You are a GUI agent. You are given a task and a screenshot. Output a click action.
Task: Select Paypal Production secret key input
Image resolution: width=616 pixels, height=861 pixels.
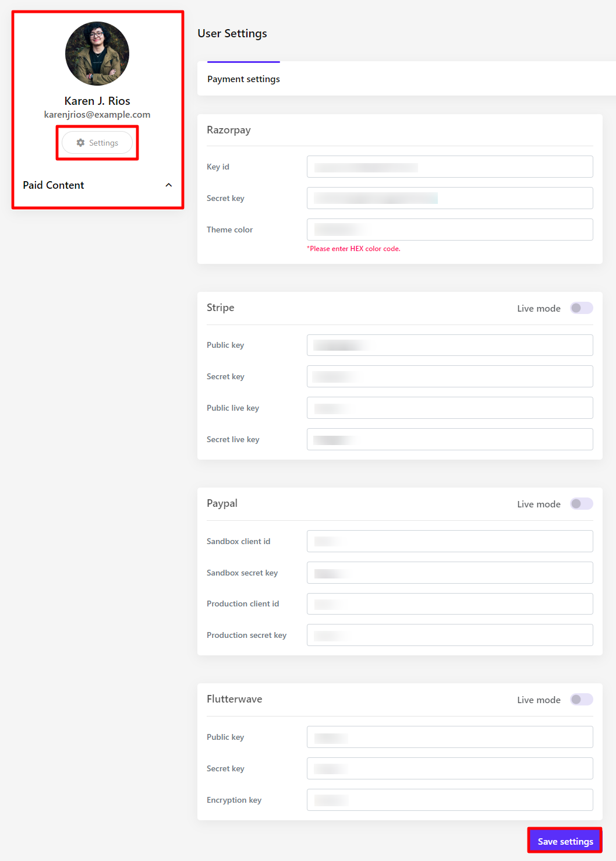[x=449, y=635]
